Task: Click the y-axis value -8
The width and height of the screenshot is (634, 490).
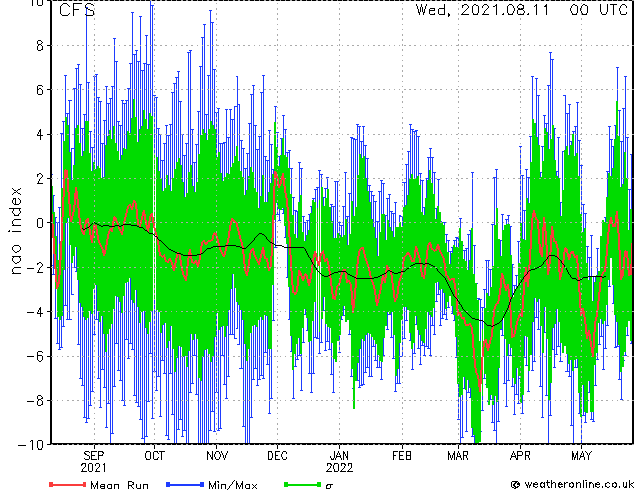Action: (x=34, y=400)
